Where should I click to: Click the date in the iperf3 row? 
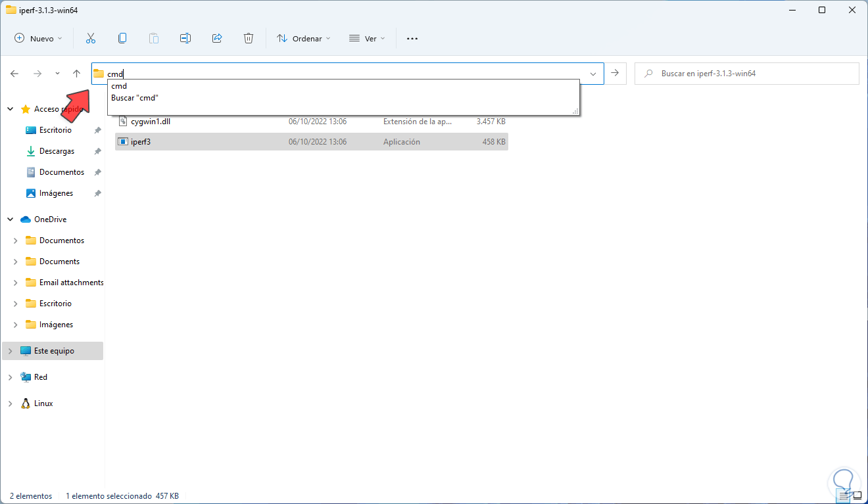[318, 141]
